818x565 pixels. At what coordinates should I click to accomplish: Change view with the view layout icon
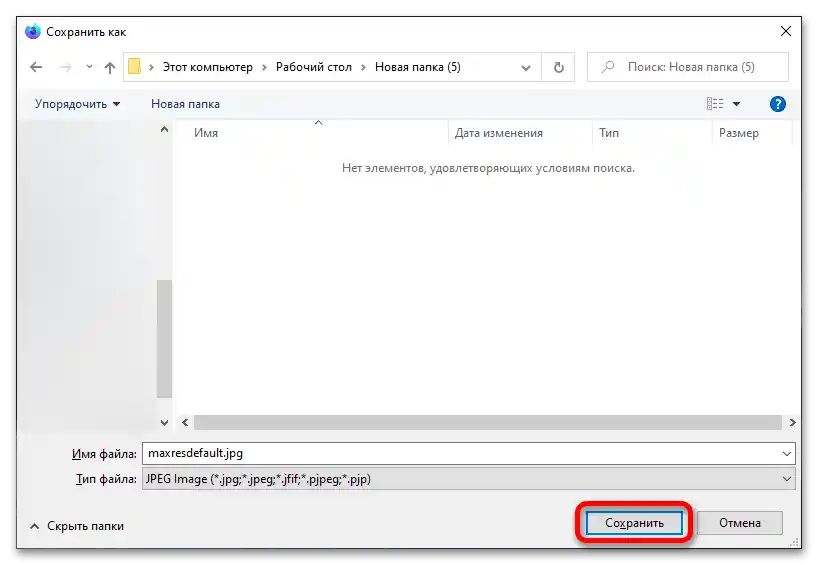(x=715, y=104)
